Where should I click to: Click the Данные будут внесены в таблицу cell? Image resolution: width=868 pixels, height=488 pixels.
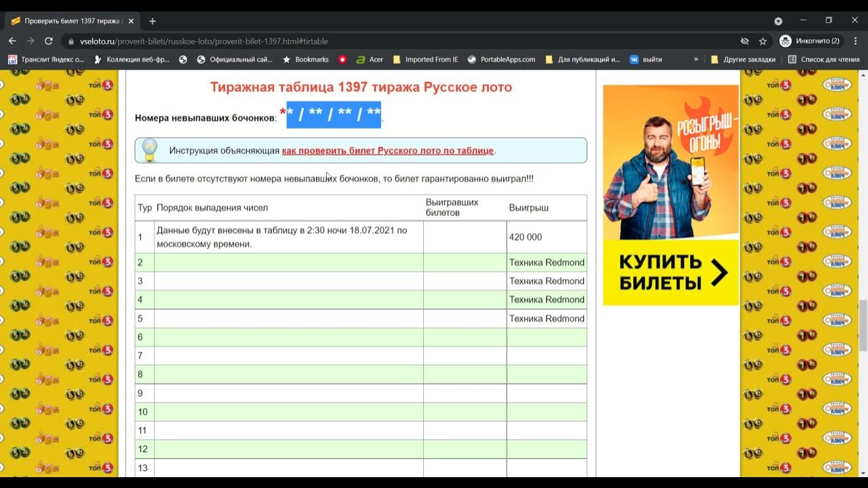click(289, 237)
